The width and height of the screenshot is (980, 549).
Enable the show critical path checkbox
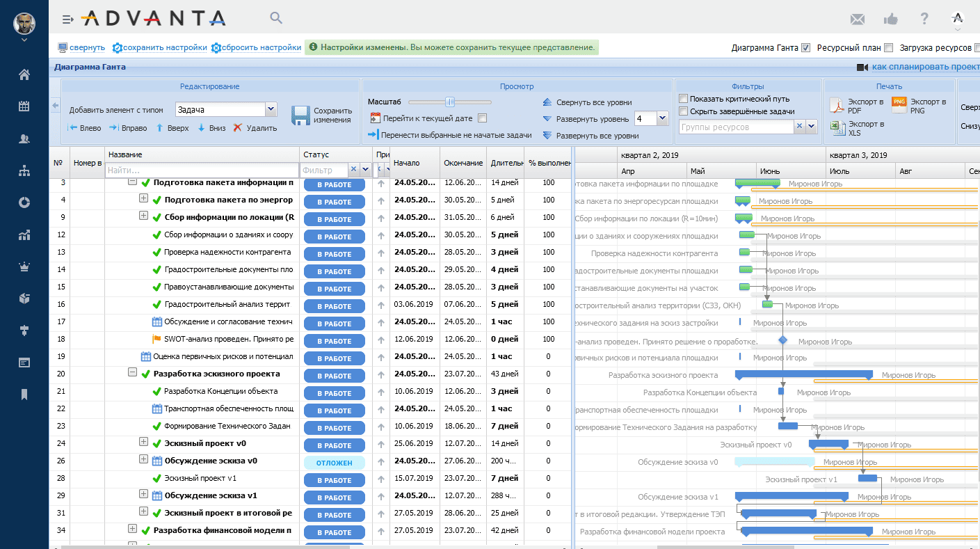[x=684, y=99]
